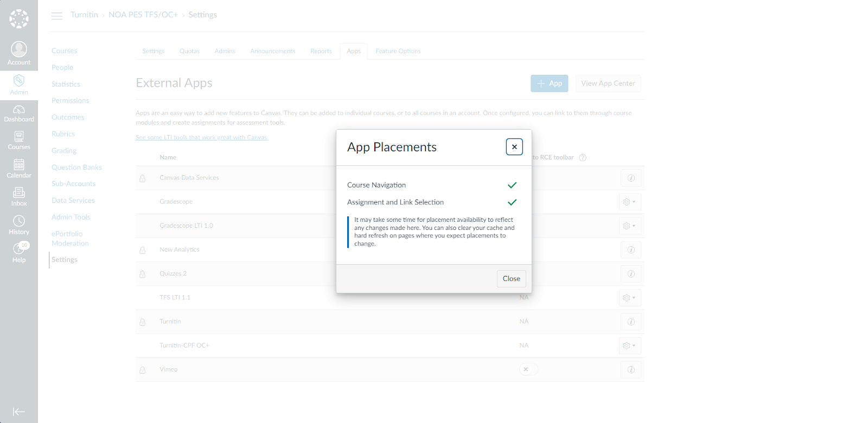Click lock icon beside New Analytics
Screen dimensions: 868x423
click(143, 250)
